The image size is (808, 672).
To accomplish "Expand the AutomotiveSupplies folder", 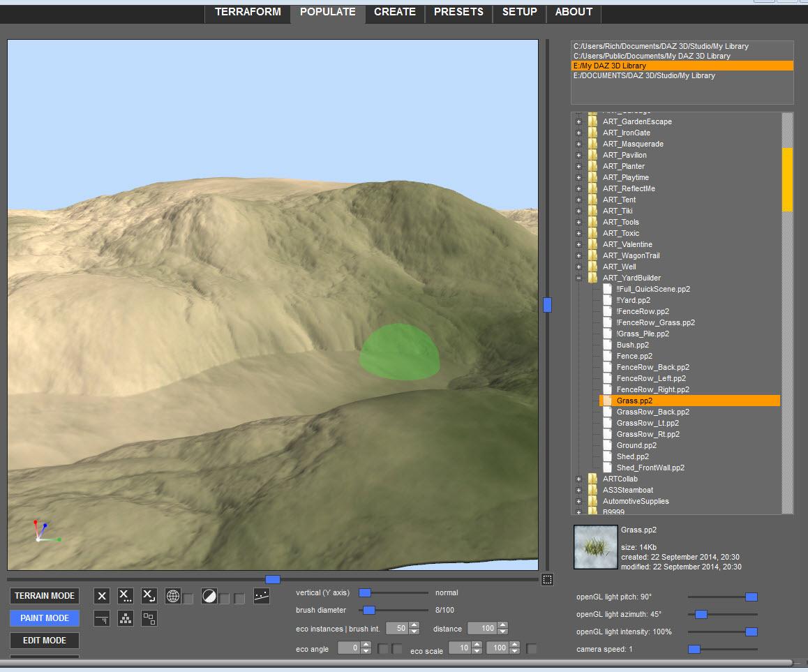I will [578, 502].
